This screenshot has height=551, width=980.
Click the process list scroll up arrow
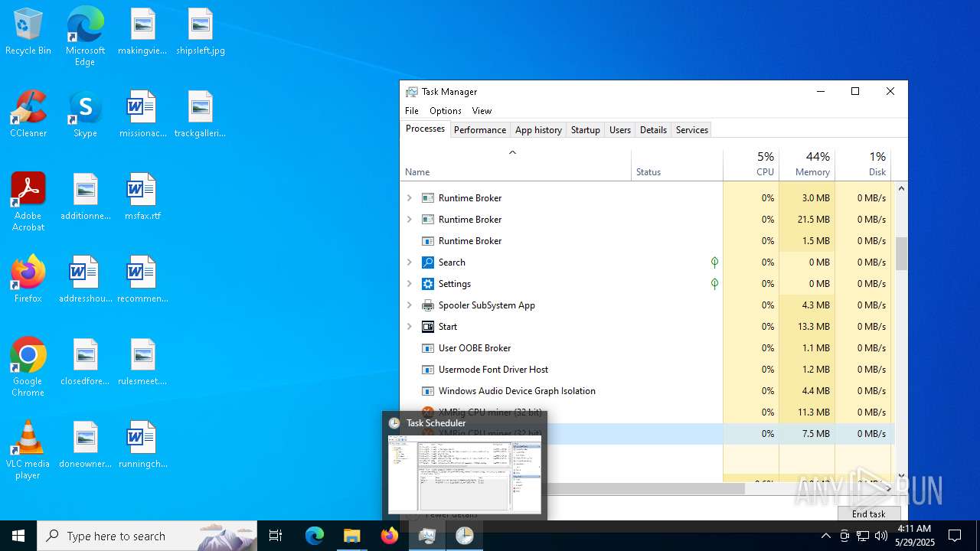click(x=901, y=188)
